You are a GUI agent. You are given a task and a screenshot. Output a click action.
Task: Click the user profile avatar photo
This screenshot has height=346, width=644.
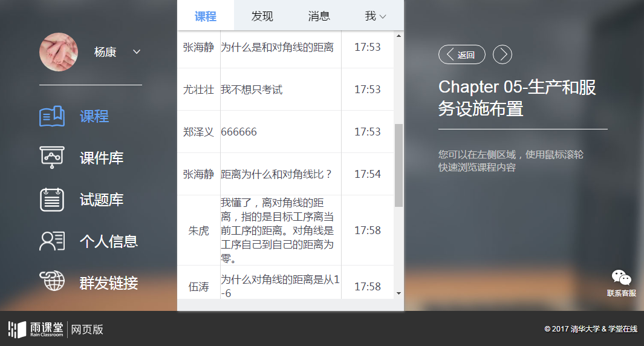(59, 52)
